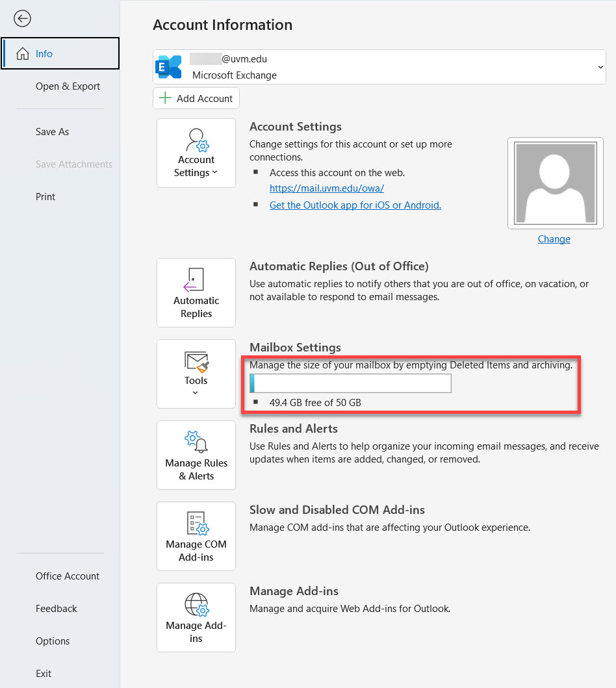616x688 pixels.
Task: Open Manage COM Add-ins
Action: coord(196,536)
